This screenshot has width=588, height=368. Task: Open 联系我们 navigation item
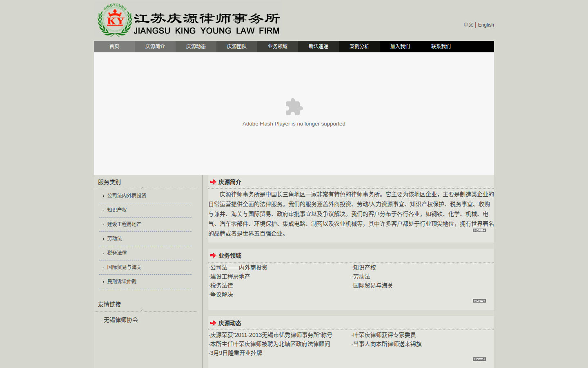pos(441,47)
